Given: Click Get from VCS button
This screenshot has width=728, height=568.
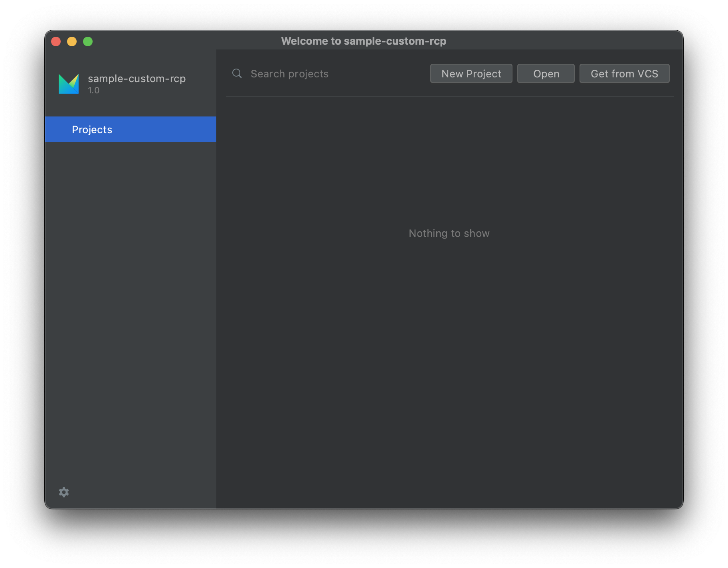Looking at the screenshot, I should coord(624,73).
